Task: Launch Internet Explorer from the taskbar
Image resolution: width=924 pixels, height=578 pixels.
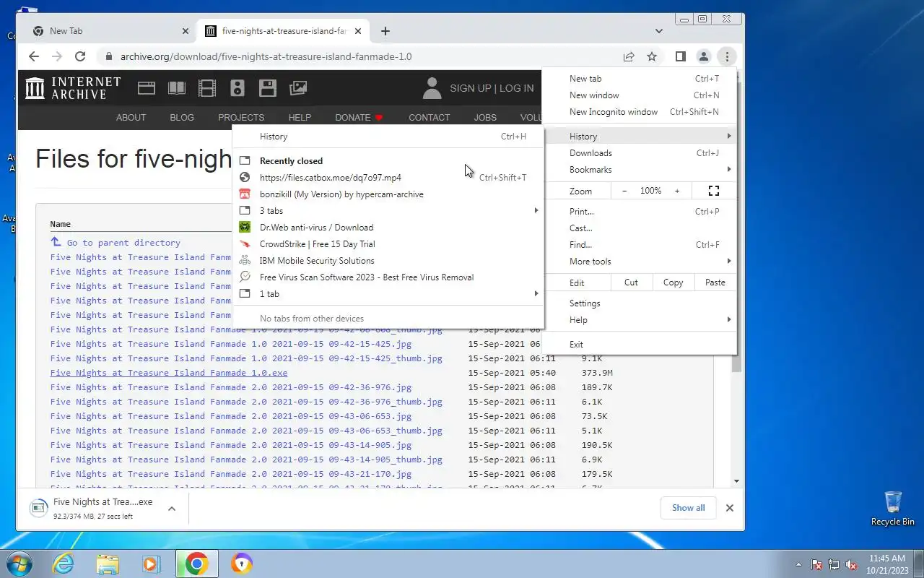Action: [64, 564]
